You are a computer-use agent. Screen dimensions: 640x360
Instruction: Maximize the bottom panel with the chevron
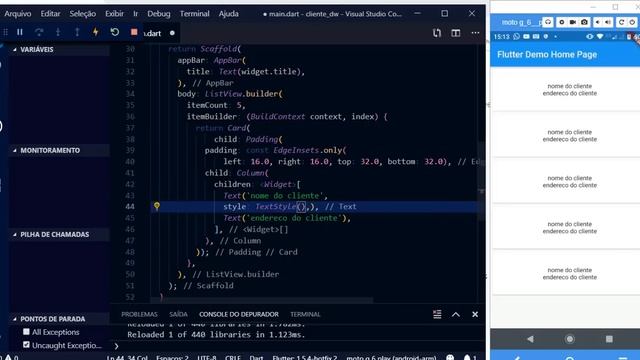(x=456, y=314)
